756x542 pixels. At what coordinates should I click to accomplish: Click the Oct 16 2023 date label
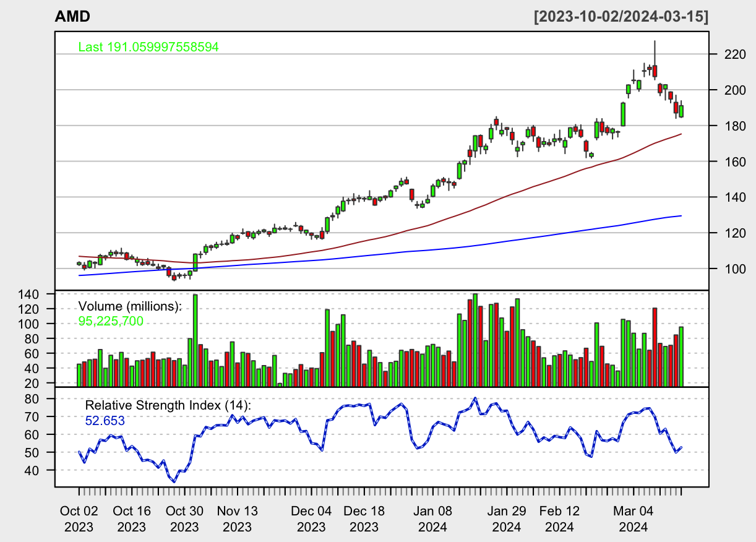coord(132,520)
